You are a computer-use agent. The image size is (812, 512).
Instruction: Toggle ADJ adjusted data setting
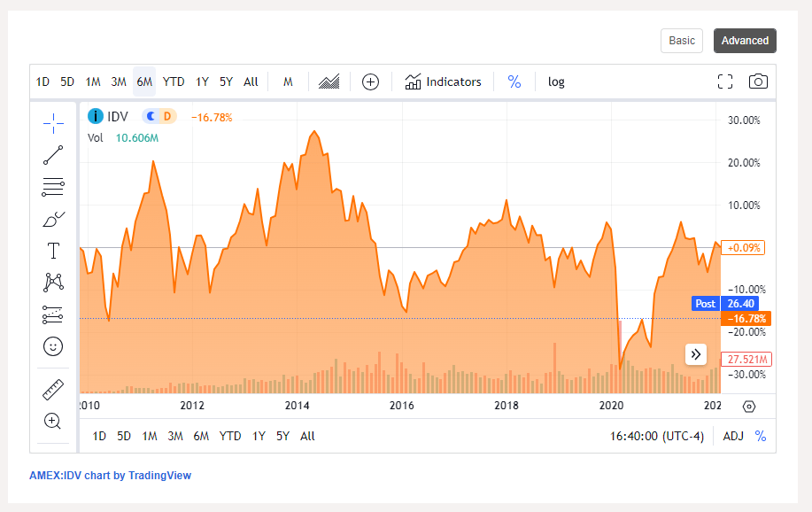(733, 437)
